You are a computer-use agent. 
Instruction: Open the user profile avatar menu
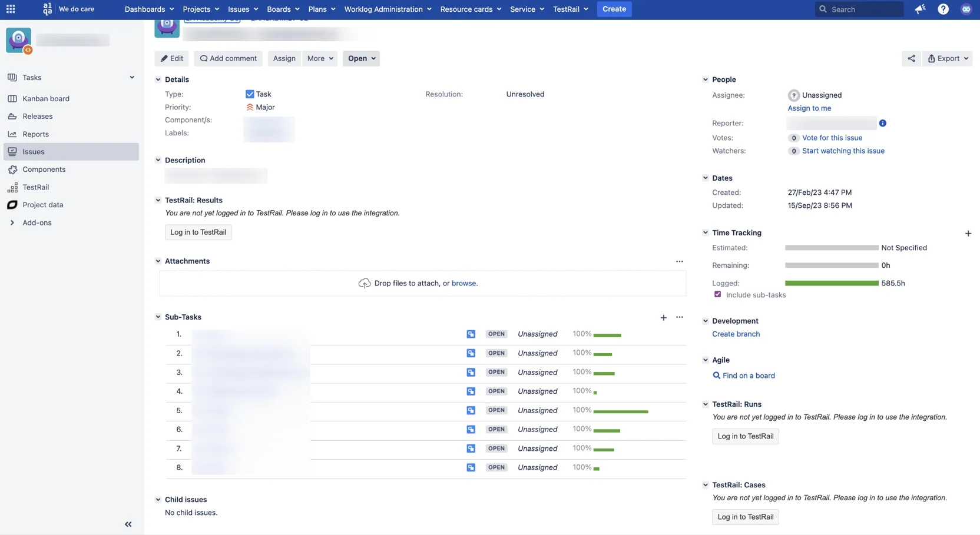click(966, 9)
